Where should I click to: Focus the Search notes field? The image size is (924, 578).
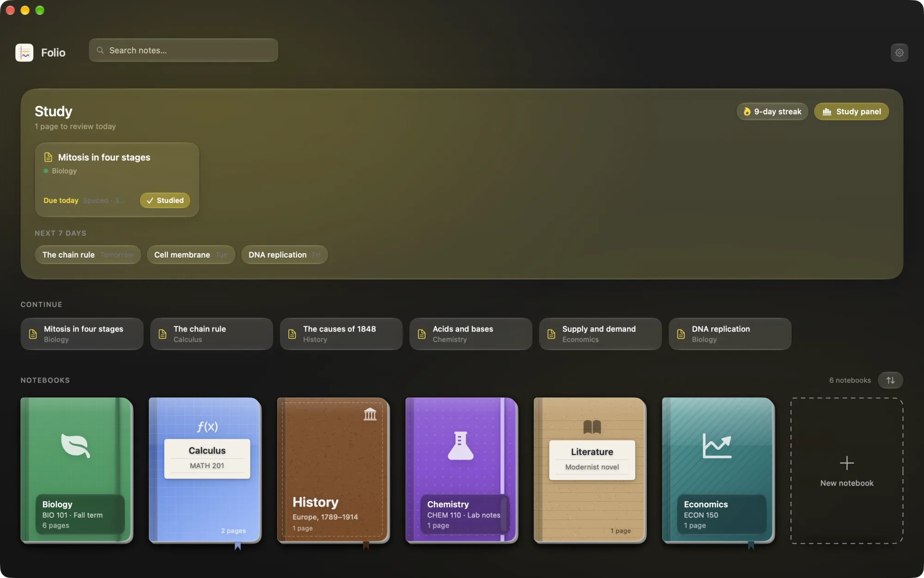click(x=183, y=50)
